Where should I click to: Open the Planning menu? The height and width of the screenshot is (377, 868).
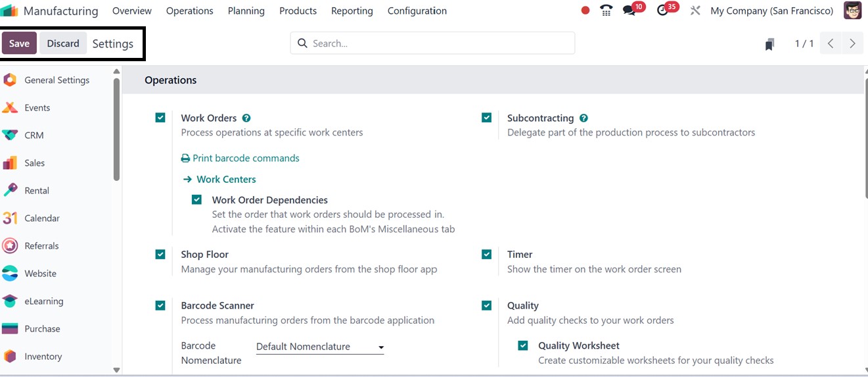246,11
